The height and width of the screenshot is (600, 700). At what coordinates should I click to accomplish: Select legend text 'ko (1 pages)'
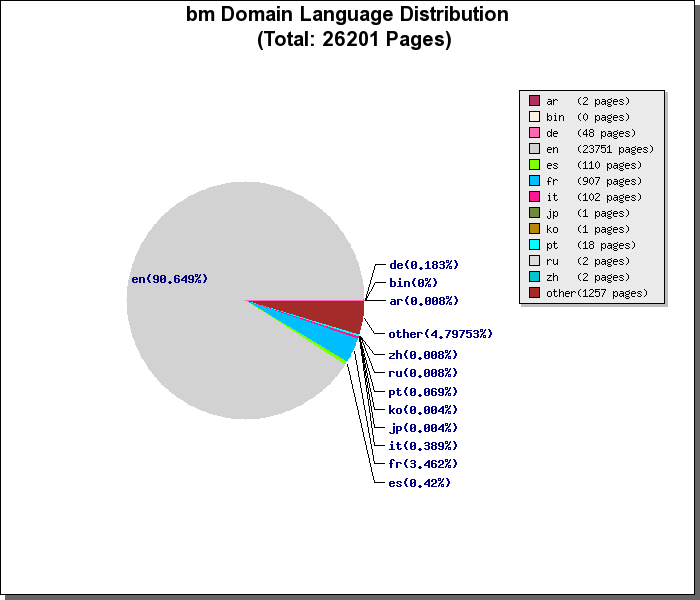tap(588, 230)
